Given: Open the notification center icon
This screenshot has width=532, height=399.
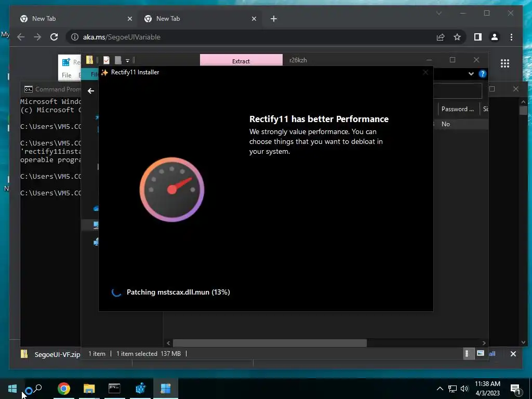Looking at the screenshot, I should tap(516, 389).
